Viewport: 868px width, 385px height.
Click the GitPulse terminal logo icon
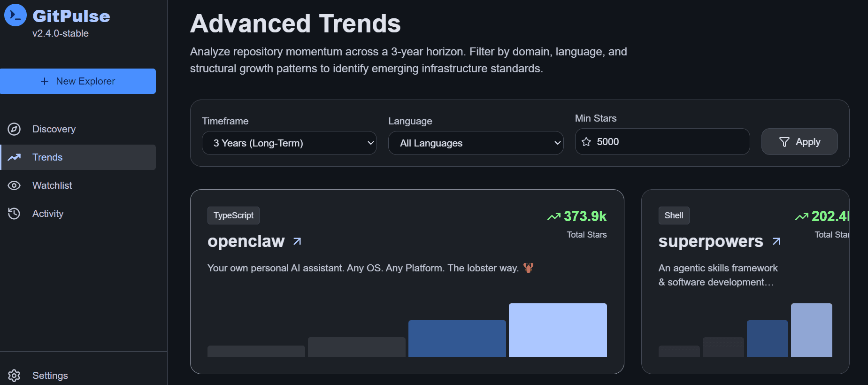coord(15,15)
